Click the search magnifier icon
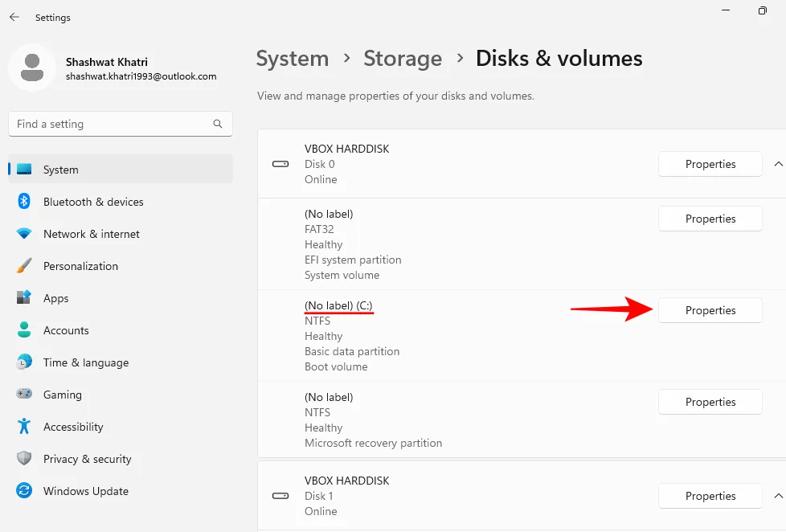Screen dimensions: 786x532 point(218,124)
